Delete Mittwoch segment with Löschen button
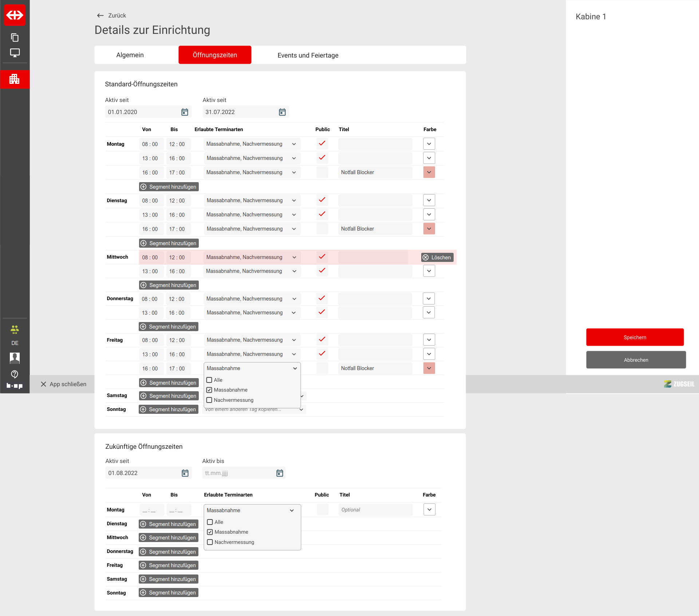The width and height of the screenshot is (699, 616). click(x=437, y=258)
